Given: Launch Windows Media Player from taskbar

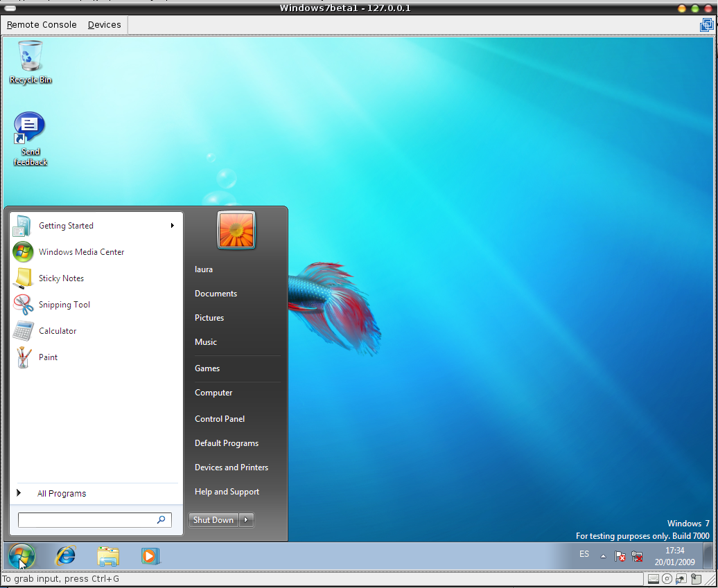Looking at the screenshot, I should click(150, 556).
